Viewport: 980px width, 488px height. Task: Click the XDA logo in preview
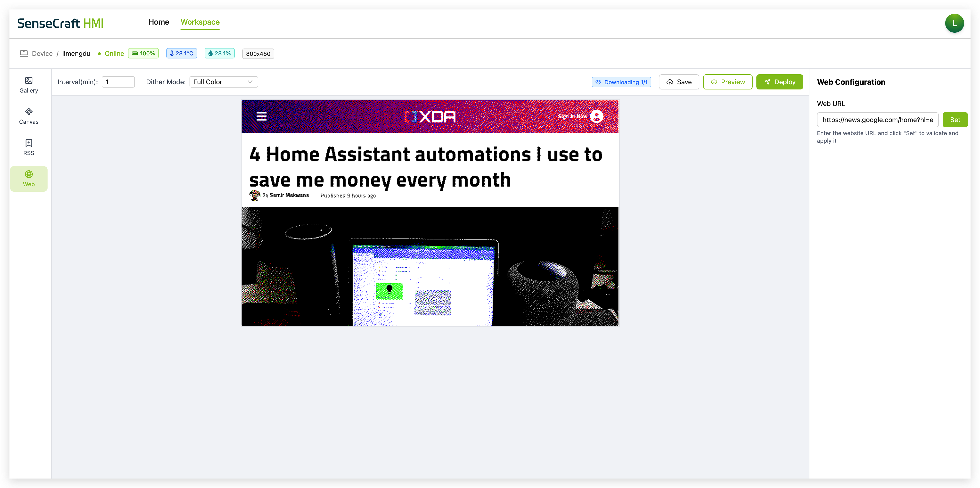[x=430, y=116]
